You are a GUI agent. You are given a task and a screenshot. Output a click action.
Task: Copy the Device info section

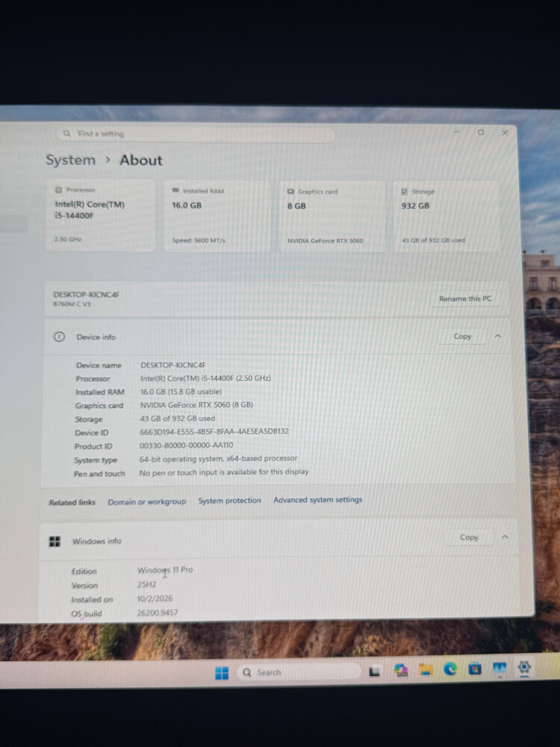(x=462, y=336)
